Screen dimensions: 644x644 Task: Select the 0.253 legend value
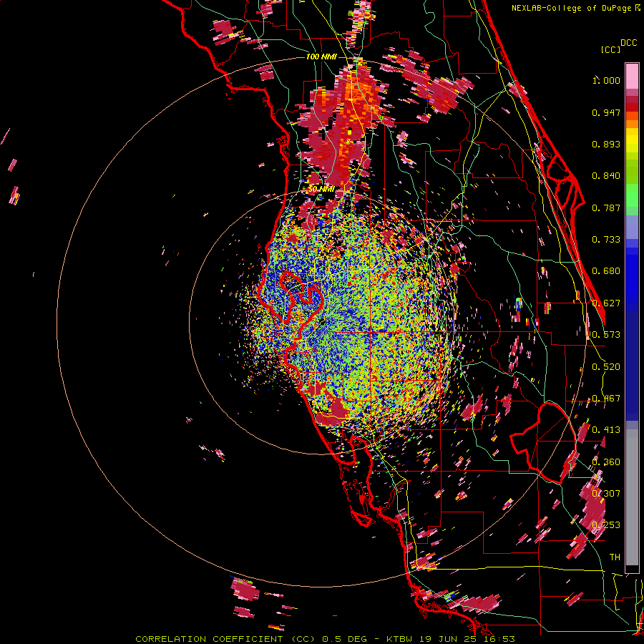pos(606,525)
